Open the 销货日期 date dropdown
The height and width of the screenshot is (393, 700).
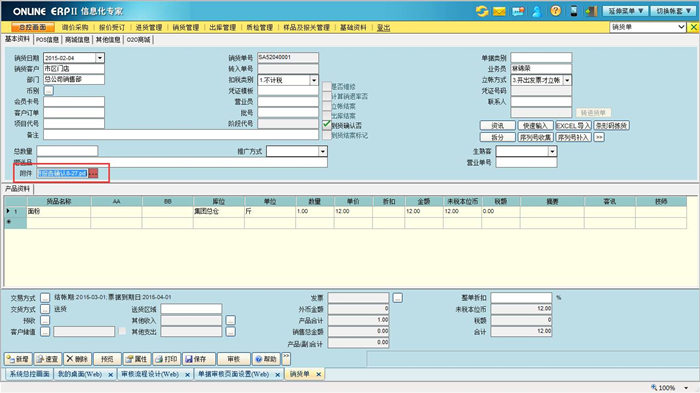(x=100, y=58)
